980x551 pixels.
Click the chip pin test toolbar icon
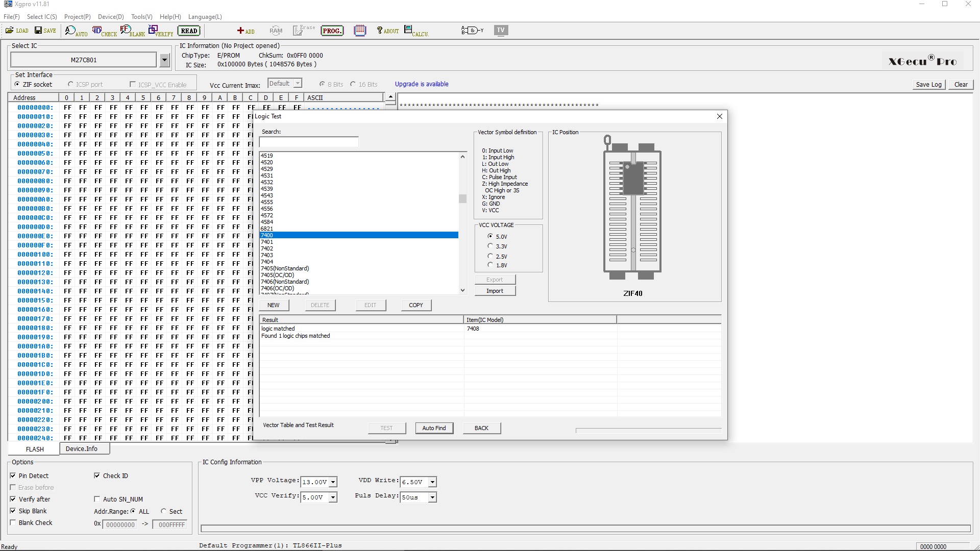coord(360,31)
